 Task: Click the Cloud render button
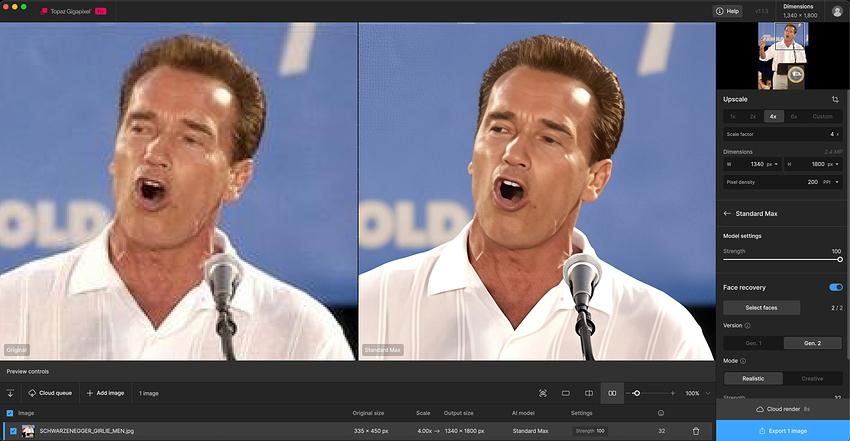click(x=782, y=409)
